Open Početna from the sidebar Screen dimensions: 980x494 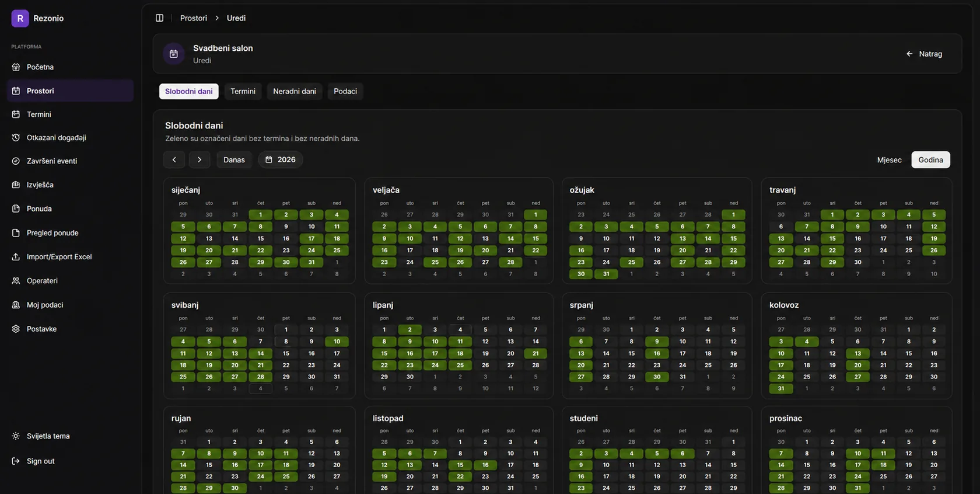pyautogui.click(x=70, y=67)
